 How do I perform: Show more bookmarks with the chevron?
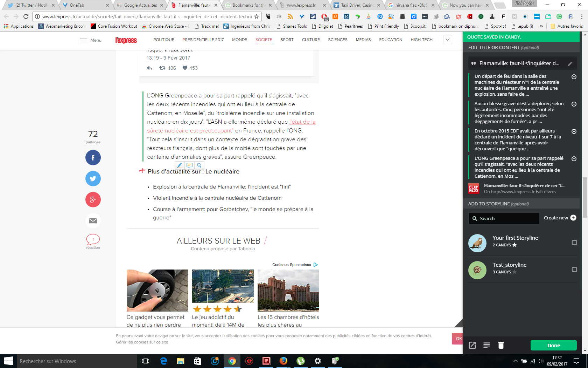pyautogui.click(x=541, y=26)
